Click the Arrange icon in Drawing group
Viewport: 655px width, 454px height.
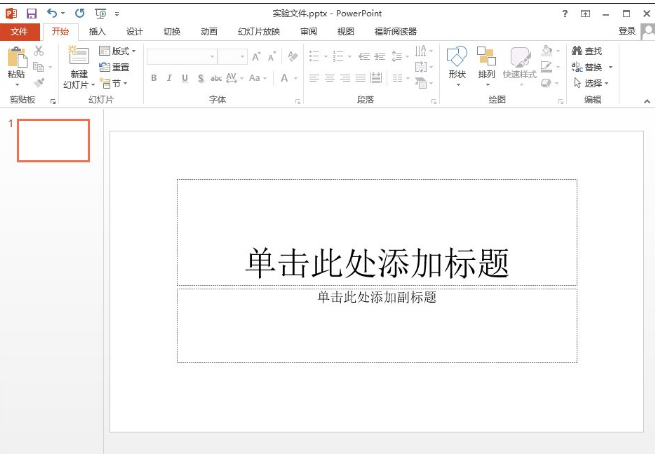click(486, 58)
